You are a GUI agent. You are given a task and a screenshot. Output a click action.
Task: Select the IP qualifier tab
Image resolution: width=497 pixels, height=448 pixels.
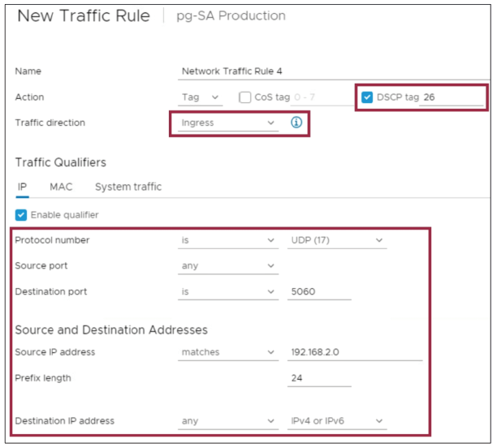coord(22,187)
